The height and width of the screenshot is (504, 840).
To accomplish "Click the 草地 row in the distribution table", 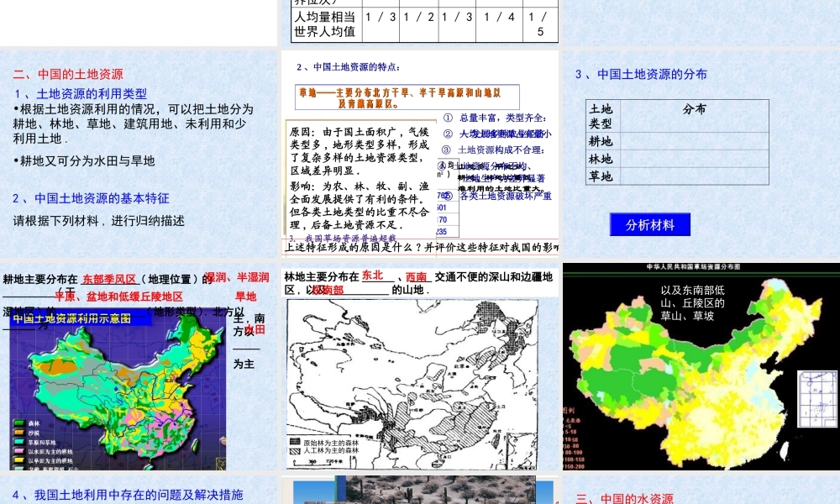I will coord(678,176).
